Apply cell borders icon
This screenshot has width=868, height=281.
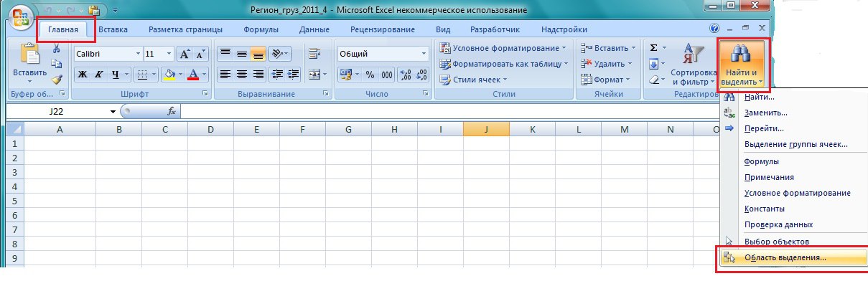point(142,74)
